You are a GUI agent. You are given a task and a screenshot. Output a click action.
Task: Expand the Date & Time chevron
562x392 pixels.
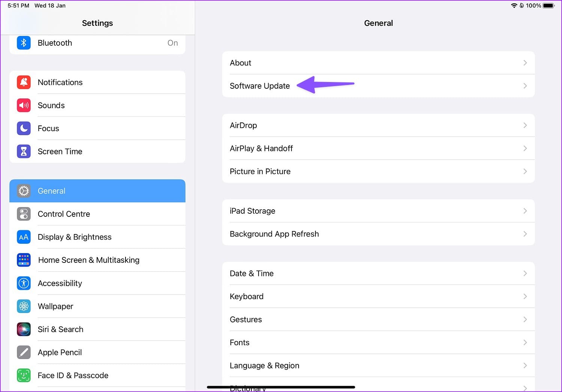(525, 273)
